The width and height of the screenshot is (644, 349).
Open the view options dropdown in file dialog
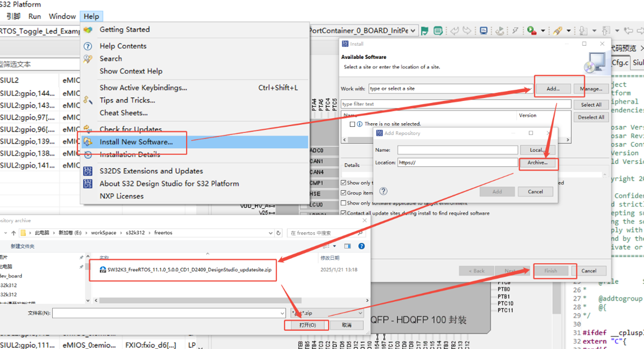click(335, 246)
